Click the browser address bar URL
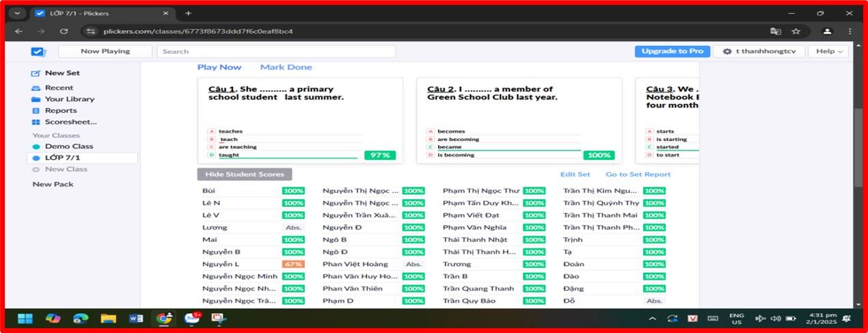 pos(198,31)
